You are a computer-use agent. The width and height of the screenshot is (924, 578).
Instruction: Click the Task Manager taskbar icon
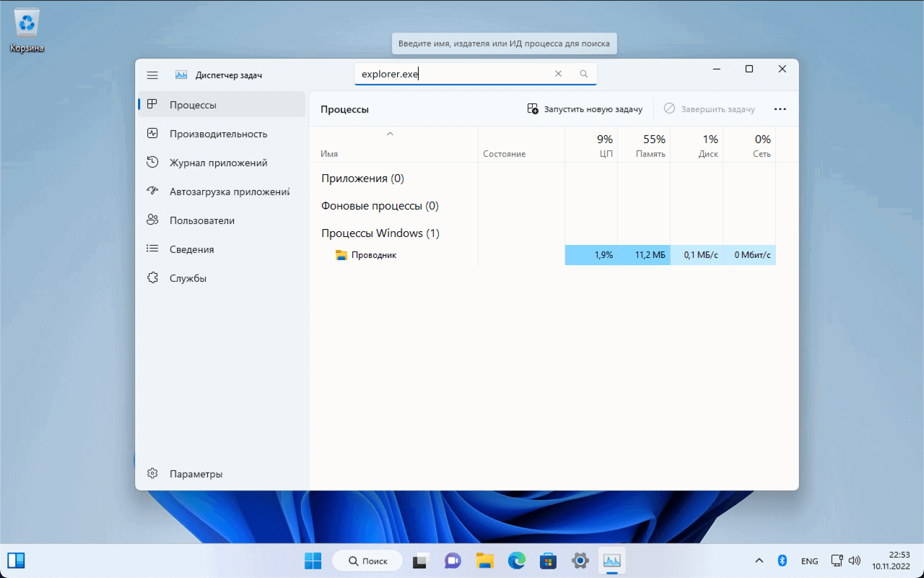611,561
